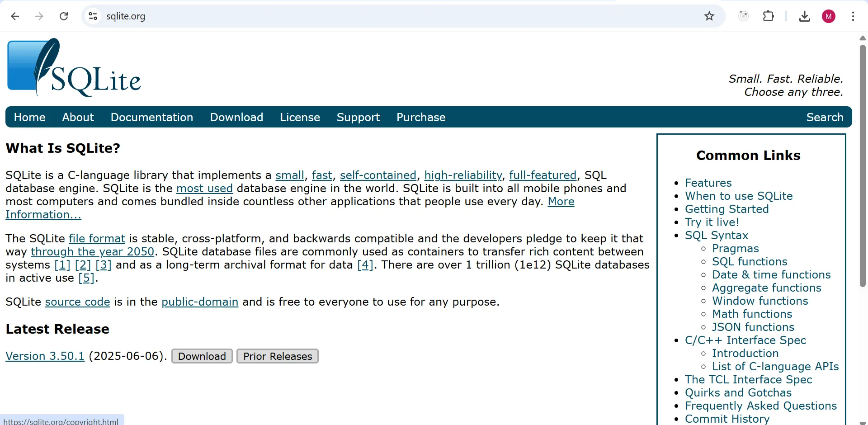Screen dimensions: 868x425
Task: Open the About menu item
Action: pyautogui.click(x=78, y=117)
